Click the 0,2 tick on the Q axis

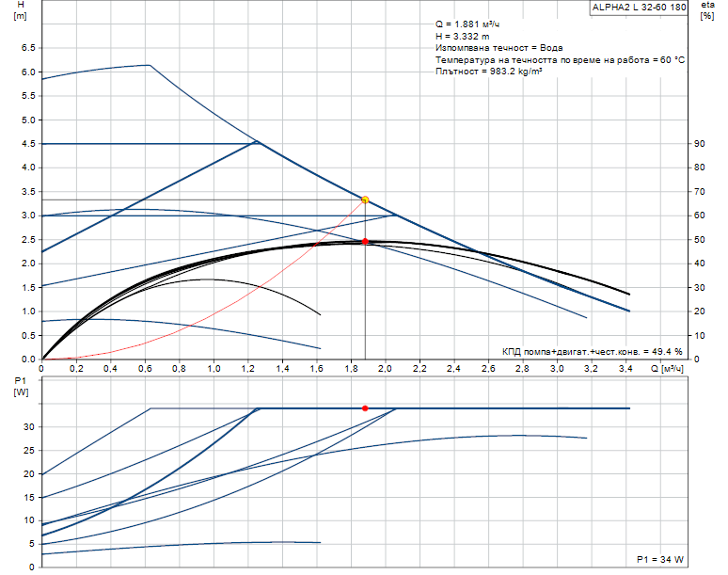[74, 369]
